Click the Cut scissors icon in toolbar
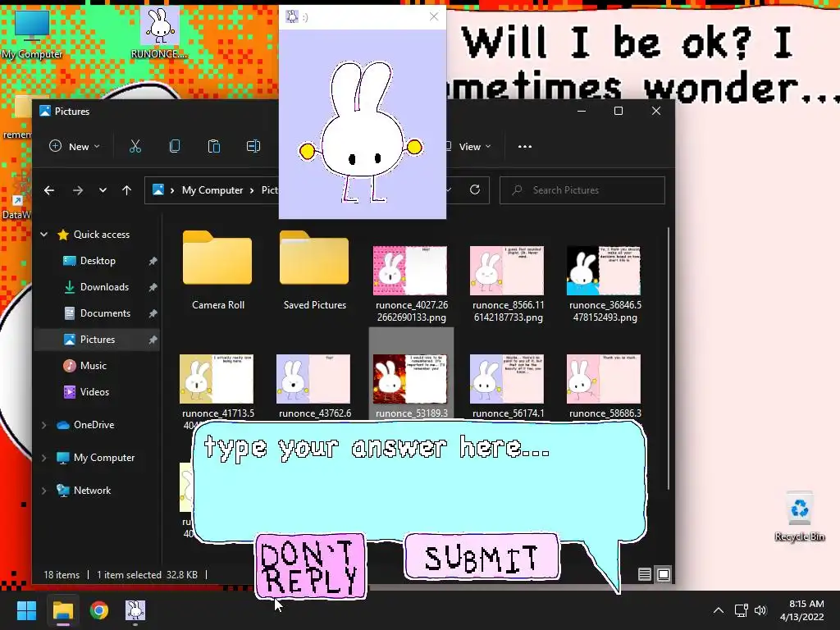840x630 pixels. [x=135, y=146]
